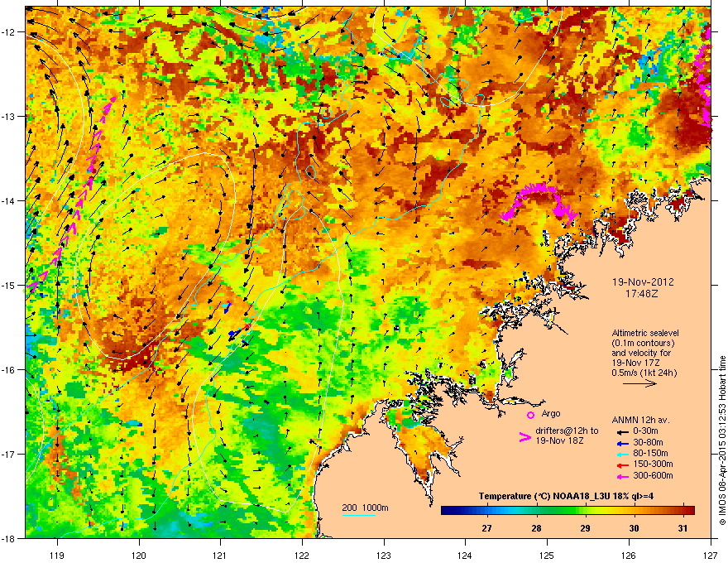Click the 'Argo' legend label
Screen dimensions: 728x563
pyautogui.click(x=551, y=413)
